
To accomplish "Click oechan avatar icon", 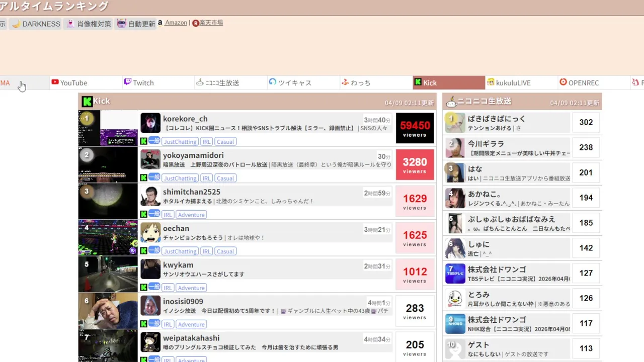I will coord(150,232).
